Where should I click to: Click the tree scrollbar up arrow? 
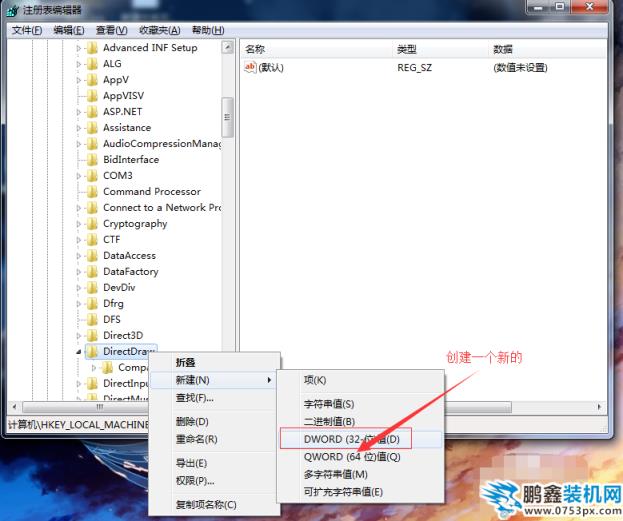pos(227,47)
